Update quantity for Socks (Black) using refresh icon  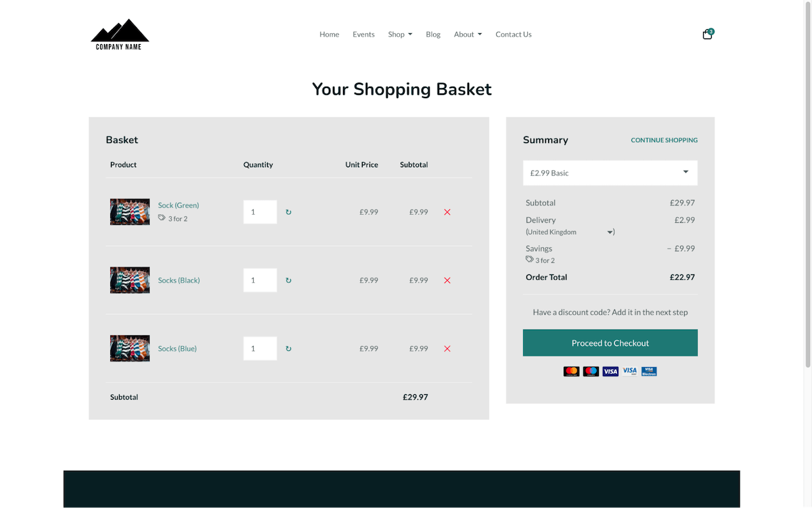[288, 280]
